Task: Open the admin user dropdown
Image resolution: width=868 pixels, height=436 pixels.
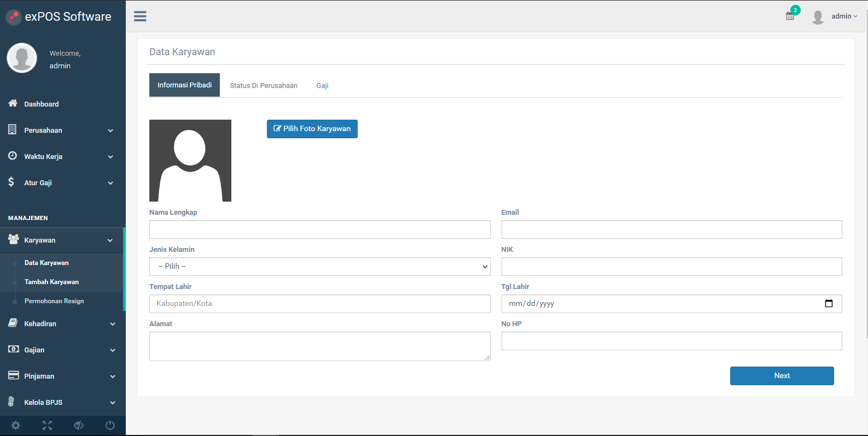Action: 844,16
